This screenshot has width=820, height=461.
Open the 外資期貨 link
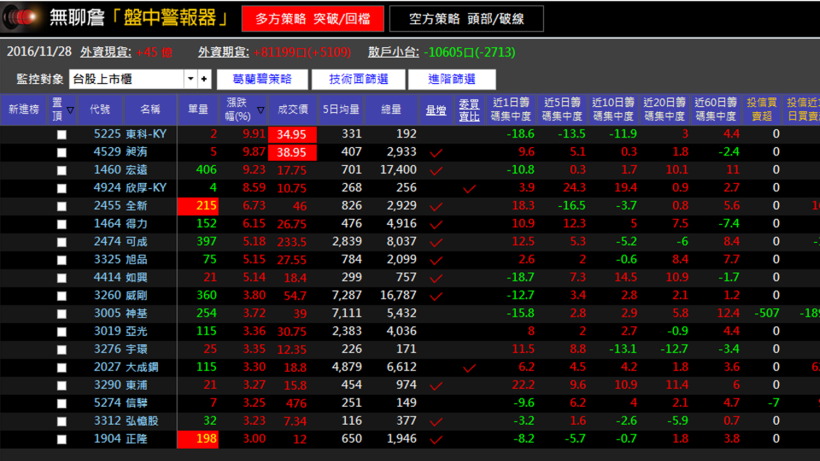(x=223, y=52)
